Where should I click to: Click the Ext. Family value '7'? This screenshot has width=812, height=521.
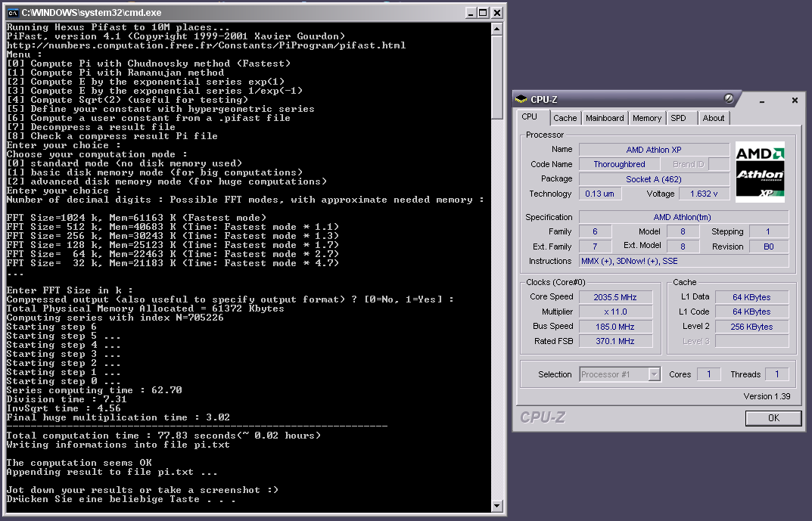pos(595,247)
